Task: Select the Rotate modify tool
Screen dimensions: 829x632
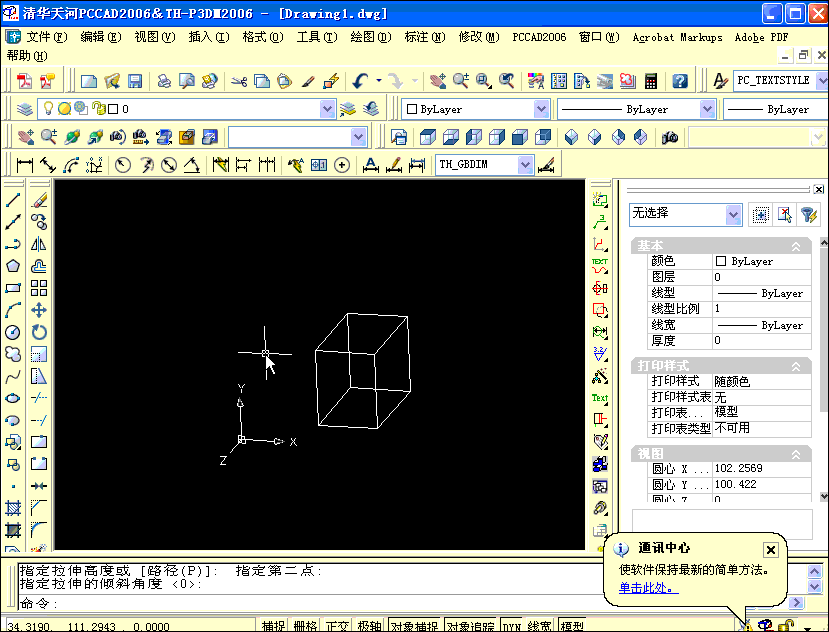Action: 39,332
